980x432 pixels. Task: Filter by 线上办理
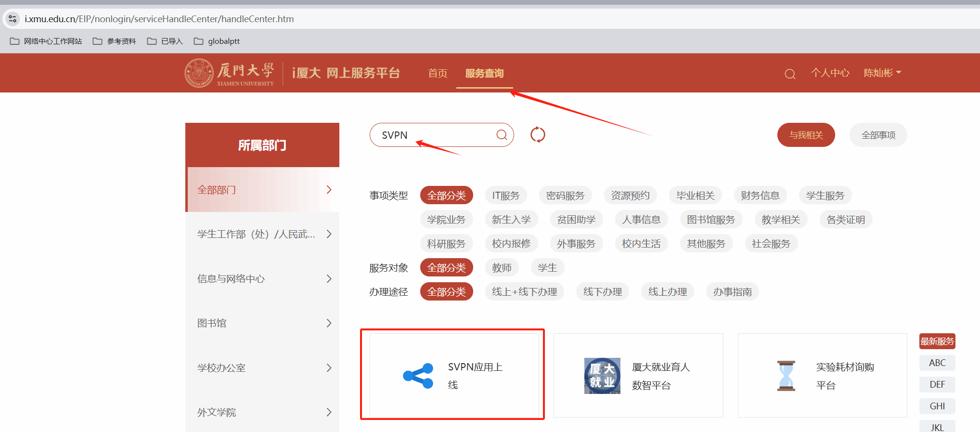(x=668, y=292)
